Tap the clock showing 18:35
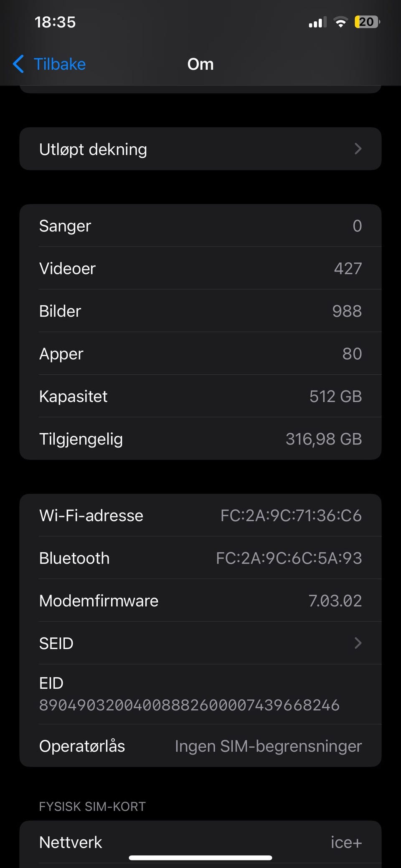This screenshot has width=401, height=868. pos(55,22)
